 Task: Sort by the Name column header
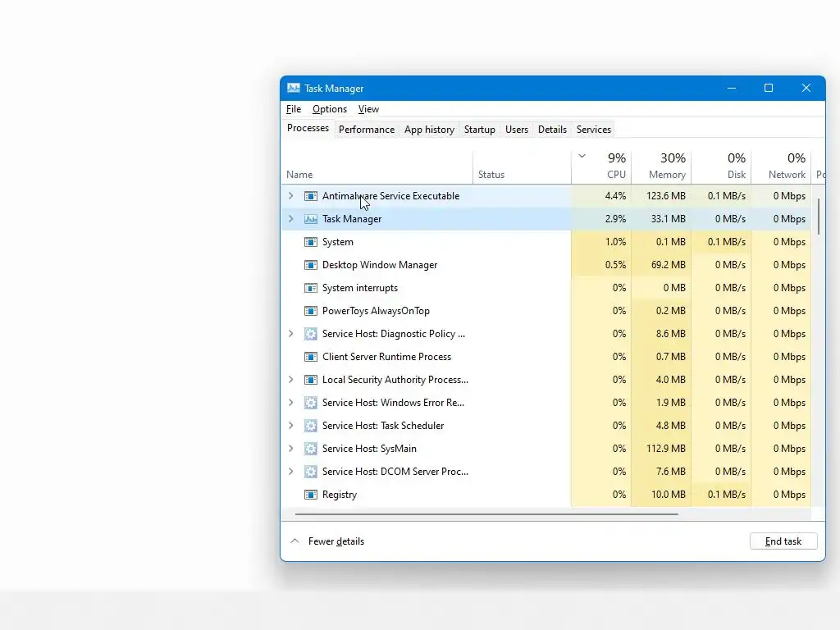pos(377,167)
